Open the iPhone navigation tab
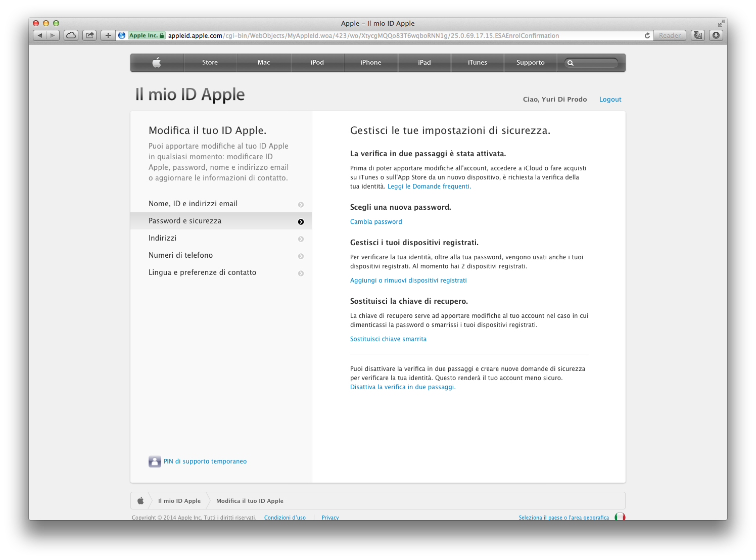This screenshot has width=756, height=560. (x=371, y=63)
